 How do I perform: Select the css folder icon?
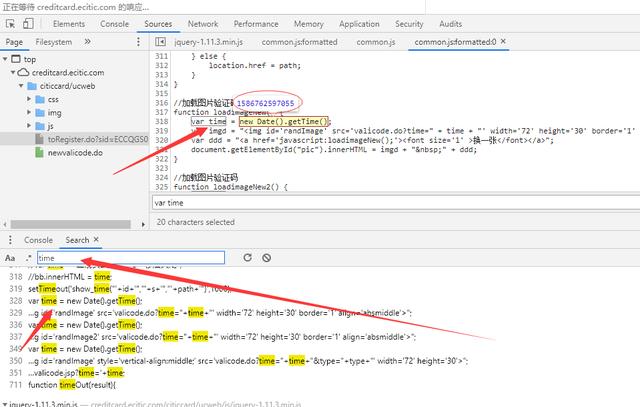40,99
